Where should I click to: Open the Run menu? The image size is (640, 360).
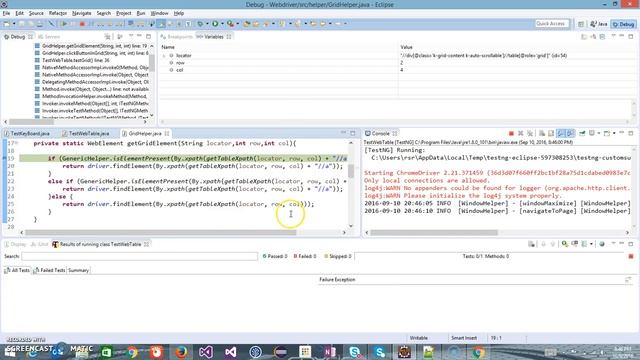(141, 13)
